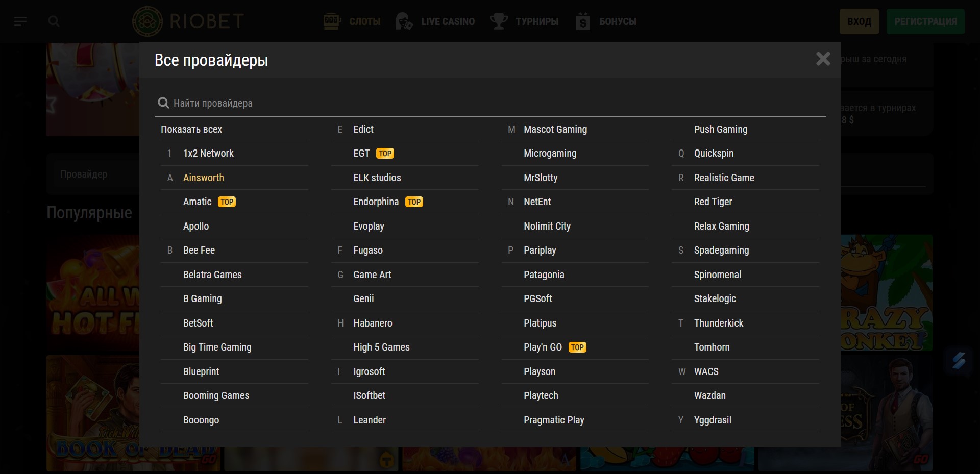
Task: Pick Apollo from providers list
Action: (196, 226)
